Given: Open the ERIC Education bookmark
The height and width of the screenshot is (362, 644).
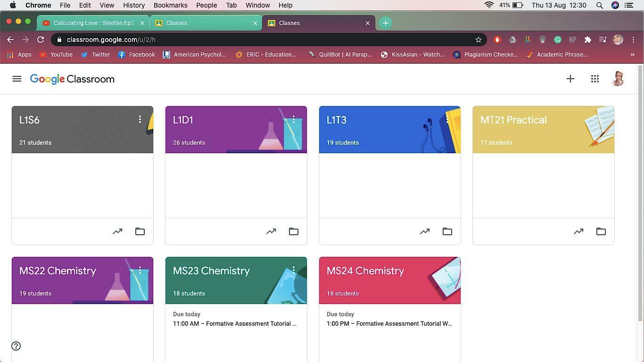Looking at the screenshot, I should pyautogui.click(x=266, y=55).
